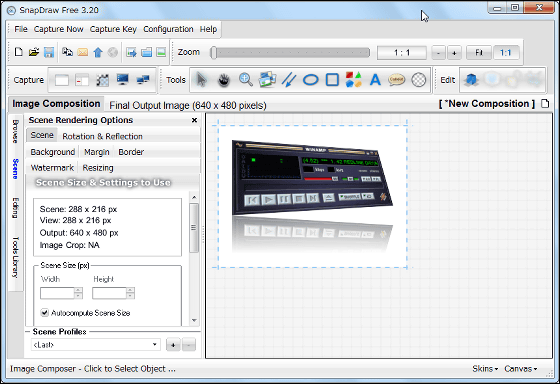Image resolution: width=560 pixels, height=384 pixels.
Task: Click the Fit zoom button
Action: tap(479, 53)
